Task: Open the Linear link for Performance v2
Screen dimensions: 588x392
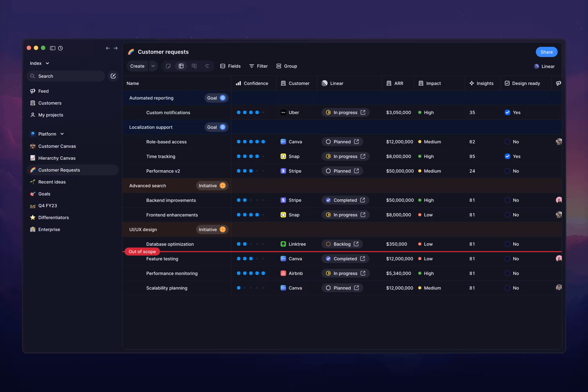Action: point(356,171)
